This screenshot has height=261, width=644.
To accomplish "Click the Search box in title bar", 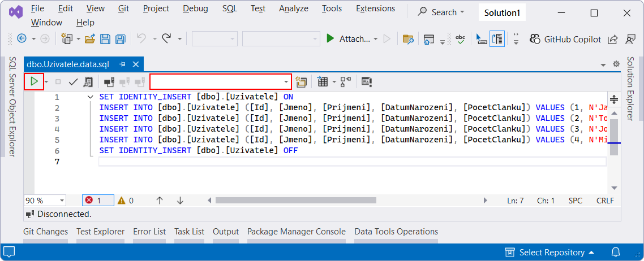I will pyautogui.click(x=441, y=12).
